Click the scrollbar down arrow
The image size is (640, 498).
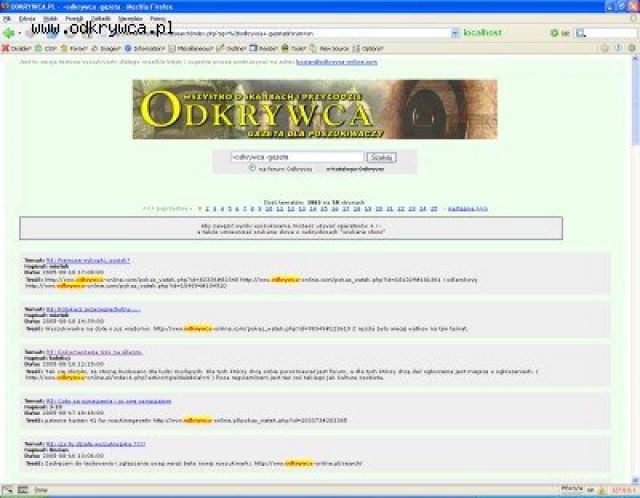[635, 480]
